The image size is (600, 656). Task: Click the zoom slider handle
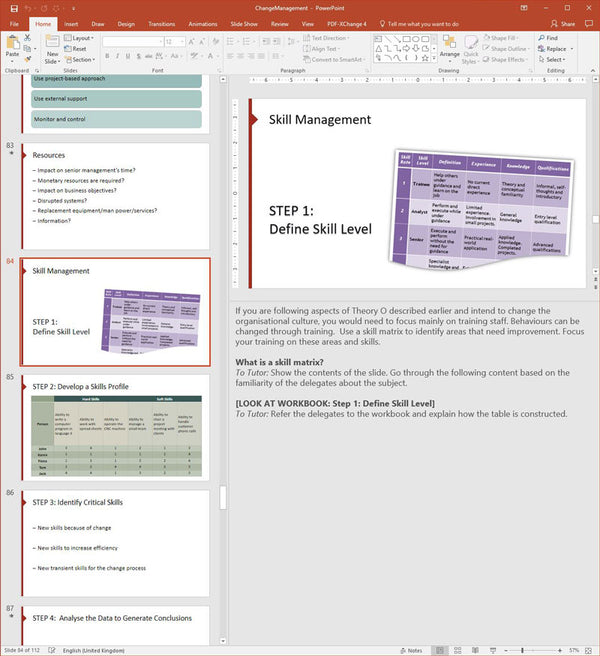click(522, 651)
